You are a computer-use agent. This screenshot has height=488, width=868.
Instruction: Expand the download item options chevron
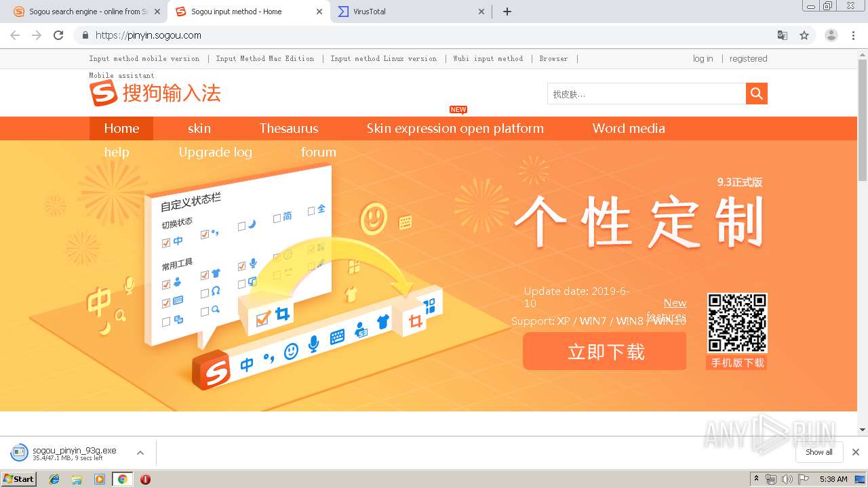(x=140, y=453)
